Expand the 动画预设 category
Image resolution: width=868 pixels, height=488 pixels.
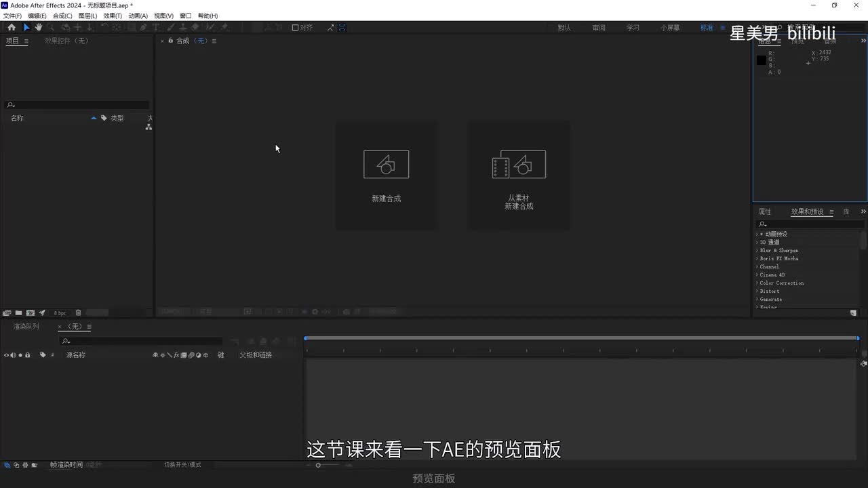[757, 234]
